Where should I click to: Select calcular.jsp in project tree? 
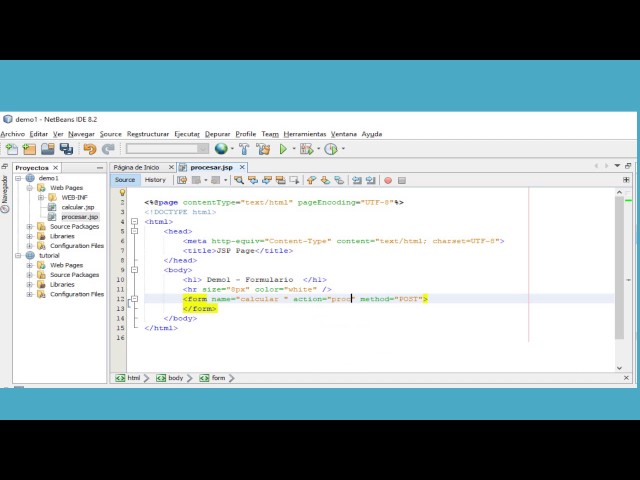(x=78, y=207)
